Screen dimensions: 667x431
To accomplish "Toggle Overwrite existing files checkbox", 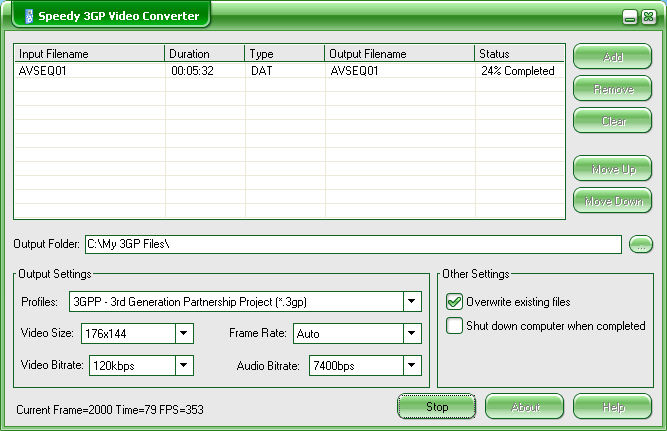I will 454,302.
